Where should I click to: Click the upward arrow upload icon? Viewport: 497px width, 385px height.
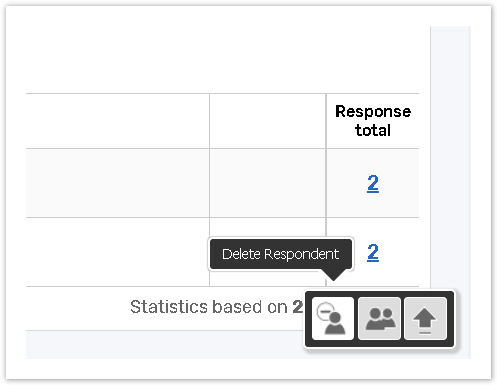[x=425, y=319]
